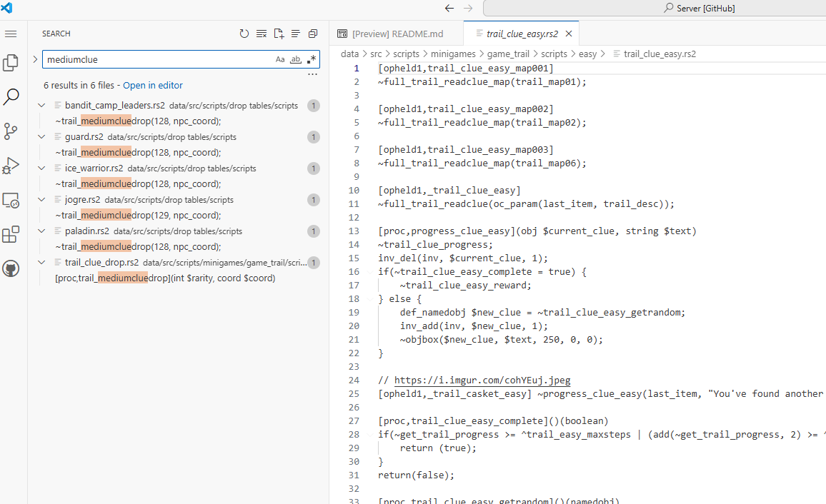826x504 pixels.
Task: Open ice_warrior.rs2 file result
Action: click(x=179, y=168)
